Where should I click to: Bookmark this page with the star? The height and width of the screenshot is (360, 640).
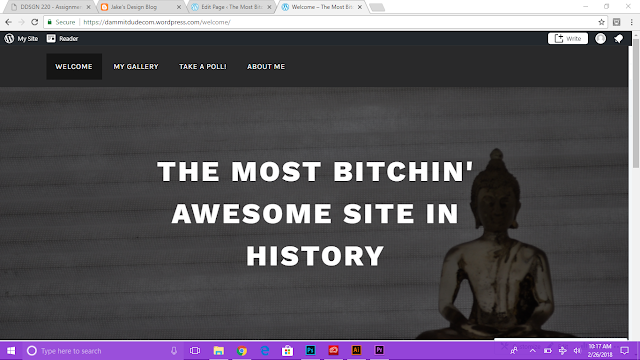point(601,22)
